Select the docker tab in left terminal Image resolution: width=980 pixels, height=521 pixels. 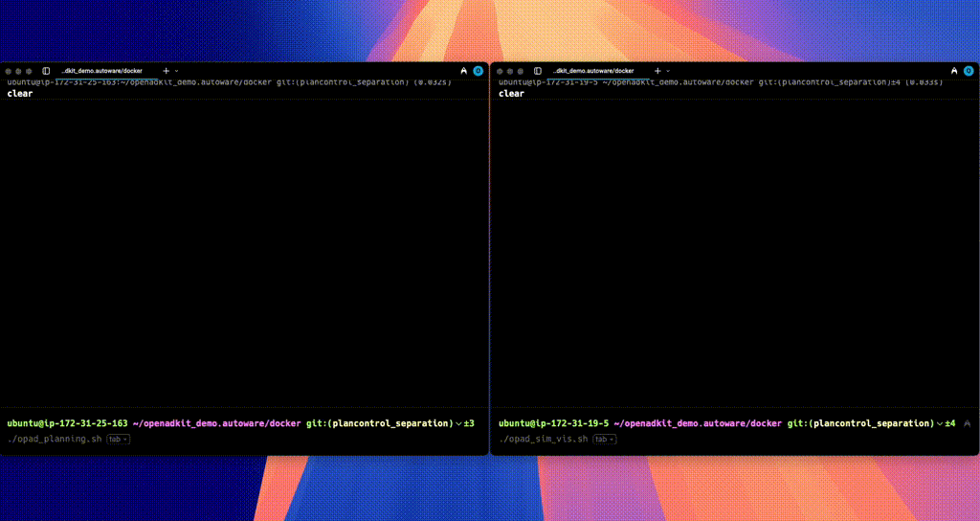pos(101,71)
